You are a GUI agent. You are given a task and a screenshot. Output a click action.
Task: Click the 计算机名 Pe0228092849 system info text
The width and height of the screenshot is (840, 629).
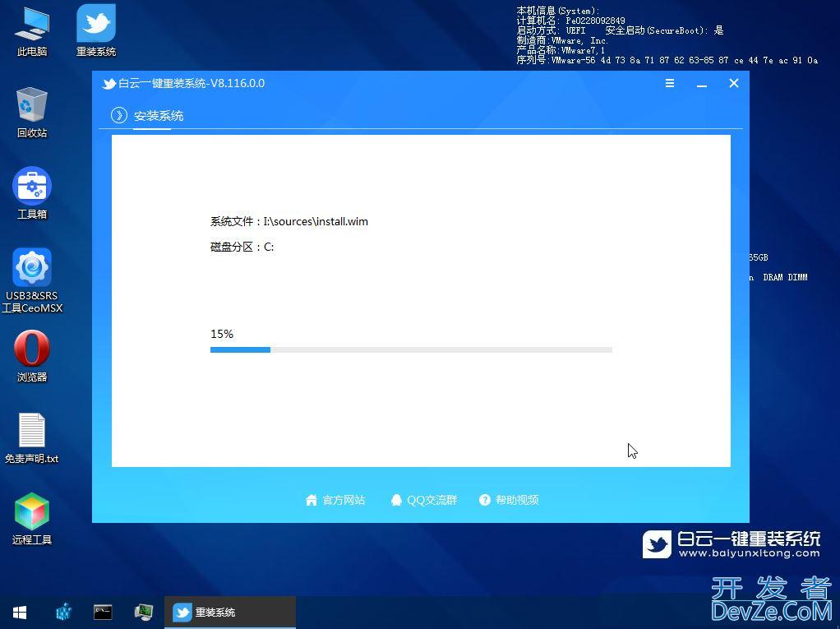(570, 21)
